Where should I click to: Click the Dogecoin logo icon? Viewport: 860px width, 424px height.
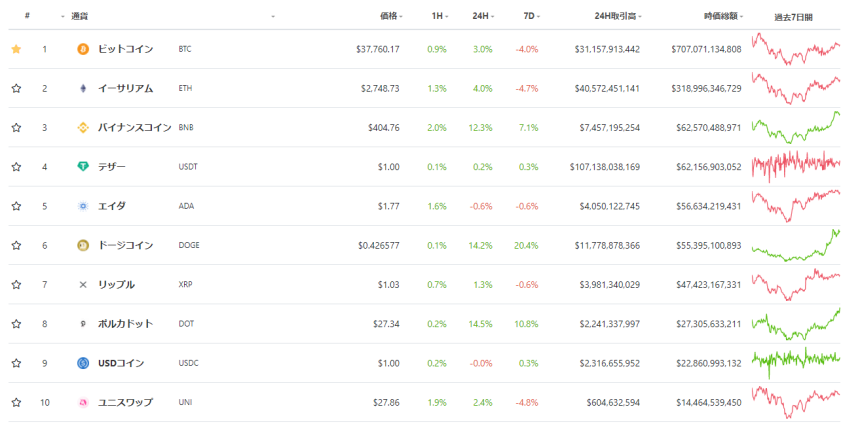[x=83, y=245]
